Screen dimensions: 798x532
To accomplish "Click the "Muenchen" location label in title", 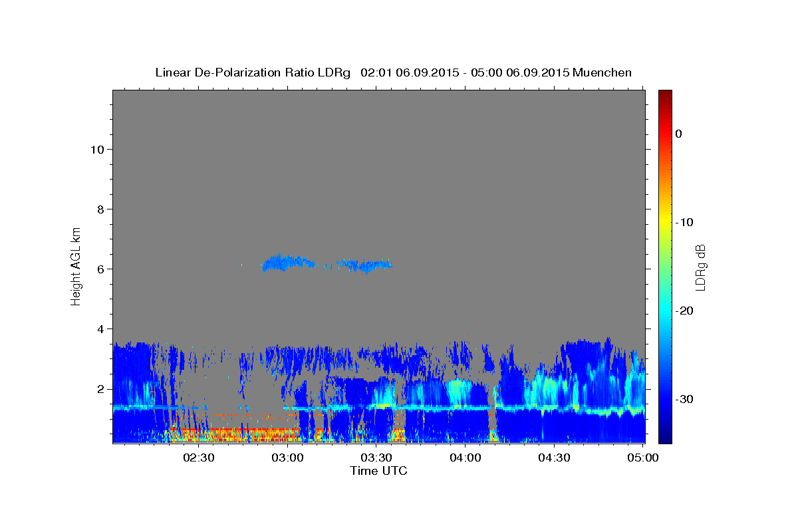I will [x=602, y=72].
